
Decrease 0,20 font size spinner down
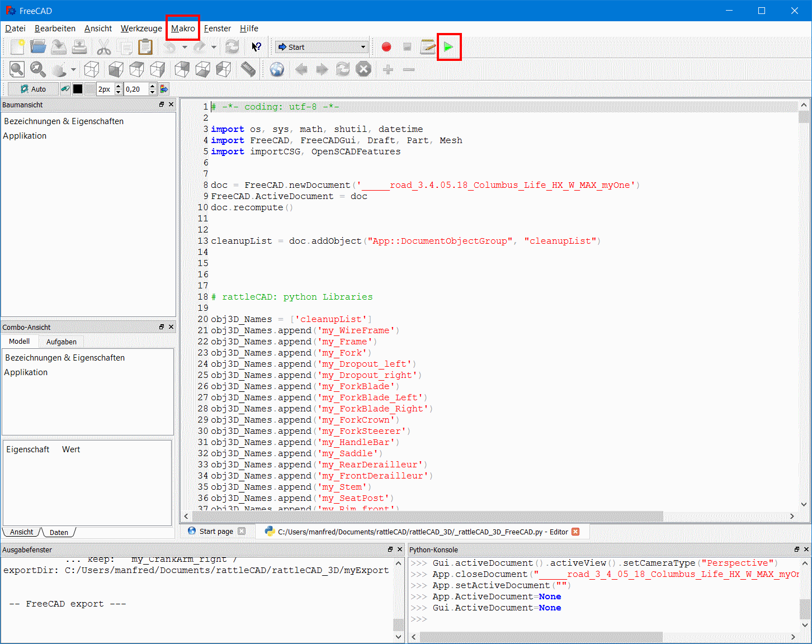tap(152, 92)
